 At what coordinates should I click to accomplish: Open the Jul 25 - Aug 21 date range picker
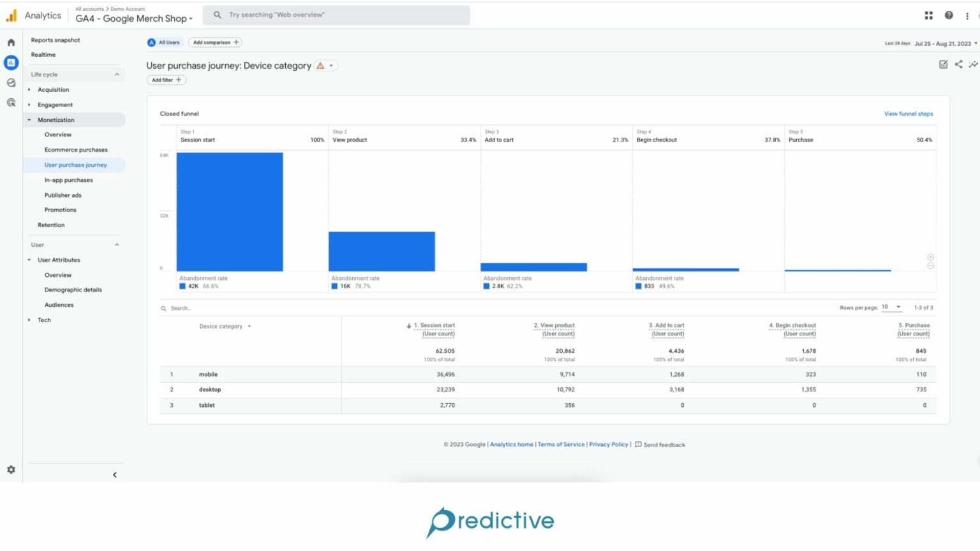pos(942,43)
